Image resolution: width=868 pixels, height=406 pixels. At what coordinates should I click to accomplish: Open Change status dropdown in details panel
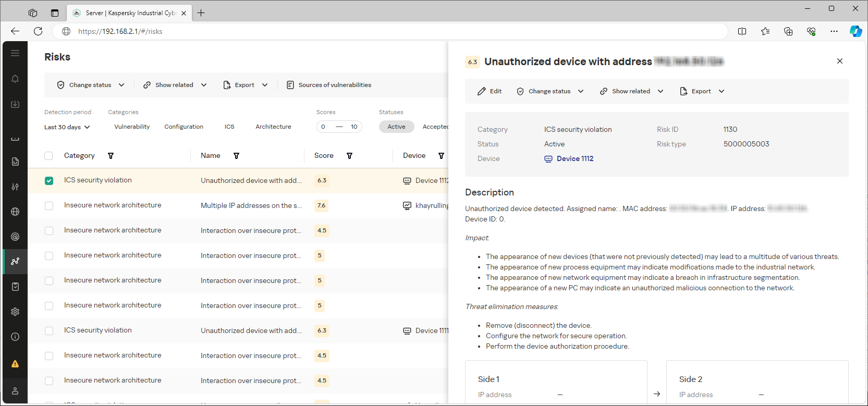(x=550, y=91)
